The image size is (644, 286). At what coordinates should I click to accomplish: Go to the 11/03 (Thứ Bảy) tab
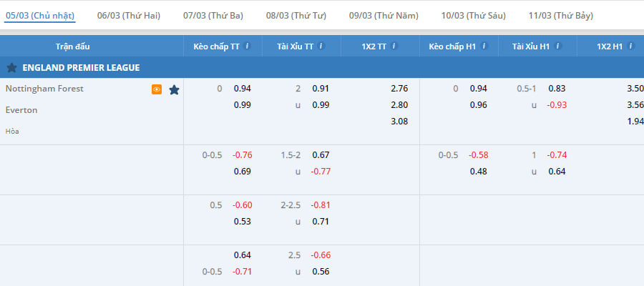tap(560, 15)
